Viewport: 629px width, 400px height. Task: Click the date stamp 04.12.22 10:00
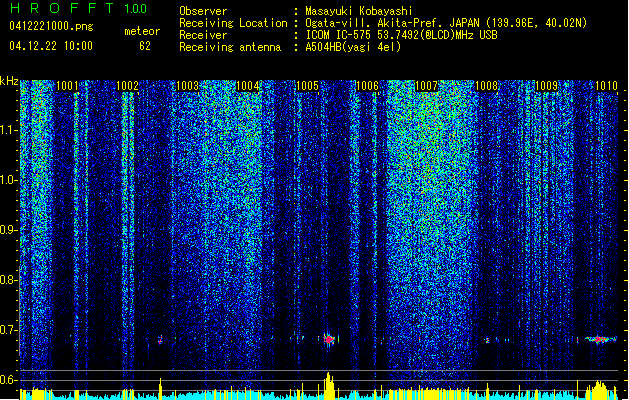point(51,46)
